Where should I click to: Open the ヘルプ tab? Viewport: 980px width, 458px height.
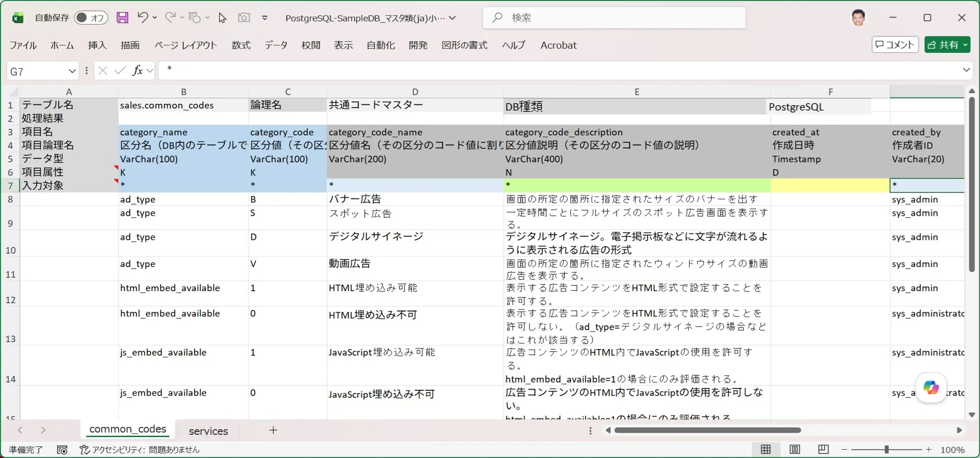click(514, 45)
